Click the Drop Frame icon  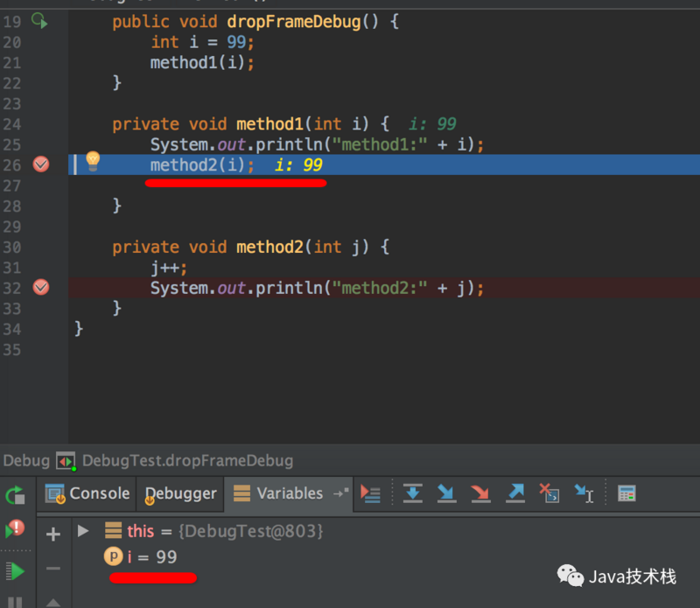point(549,493)
